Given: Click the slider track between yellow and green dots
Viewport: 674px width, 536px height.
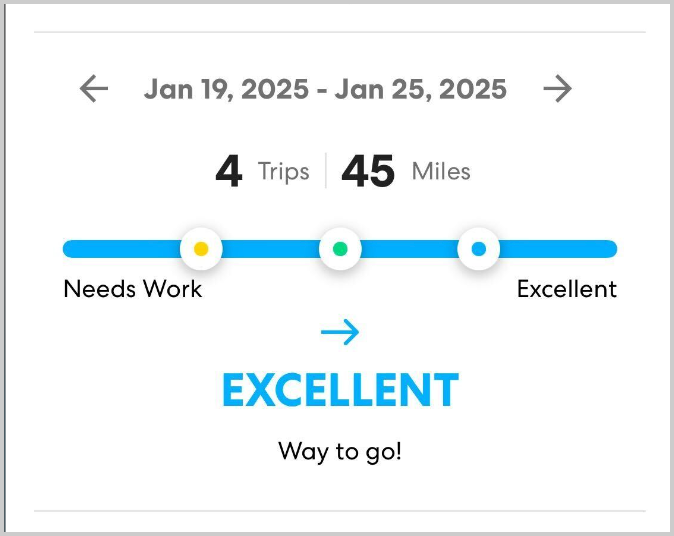Looking at the screenshot, I should (270, 249).
